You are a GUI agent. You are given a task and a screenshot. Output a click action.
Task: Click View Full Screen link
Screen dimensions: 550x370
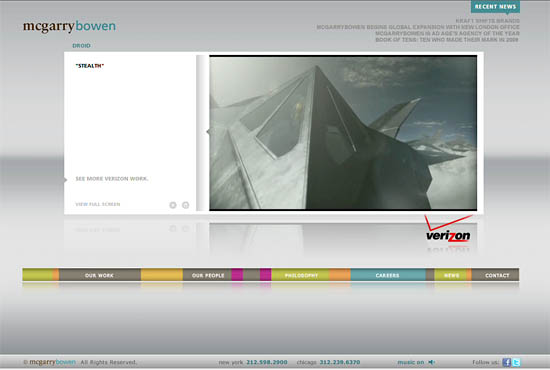[x=98, y=204]
